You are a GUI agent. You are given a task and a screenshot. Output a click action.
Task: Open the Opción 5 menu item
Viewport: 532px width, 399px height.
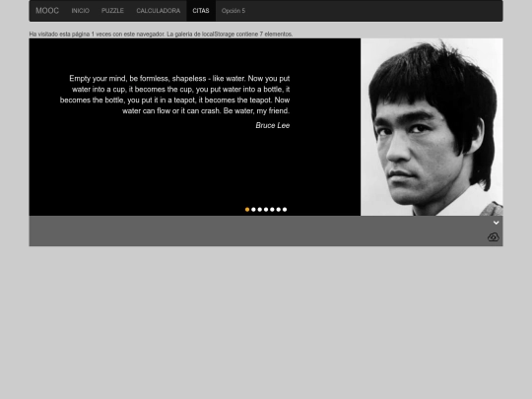[233, 11]
